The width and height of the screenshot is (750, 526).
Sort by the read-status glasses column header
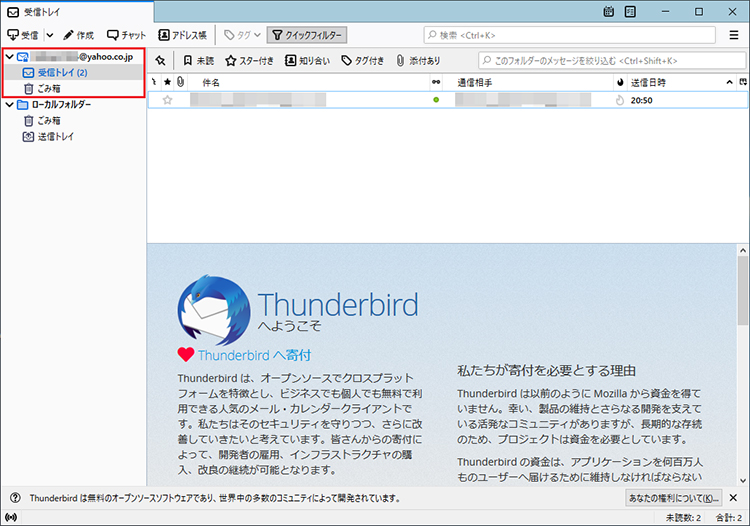tap(436, 82)
